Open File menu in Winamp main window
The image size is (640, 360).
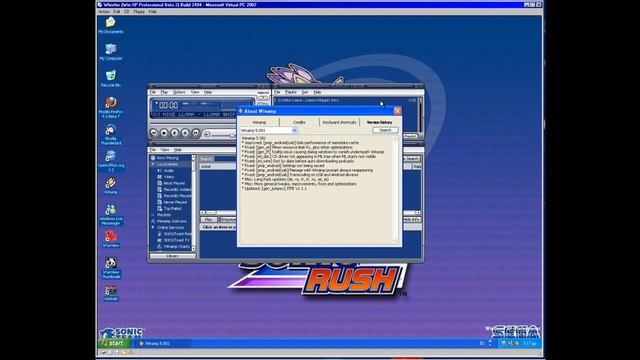153,92
